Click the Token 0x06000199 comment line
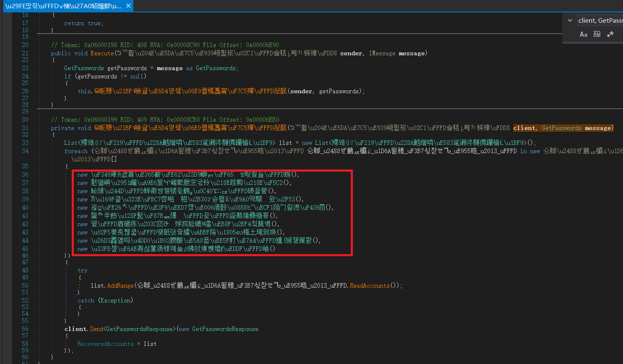 point(165,120)
